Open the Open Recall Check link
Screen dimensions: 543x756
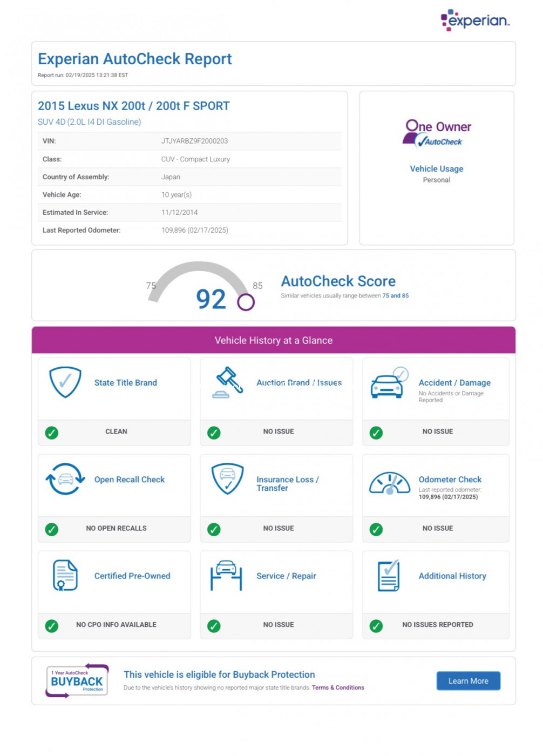[x=130, y=479]
